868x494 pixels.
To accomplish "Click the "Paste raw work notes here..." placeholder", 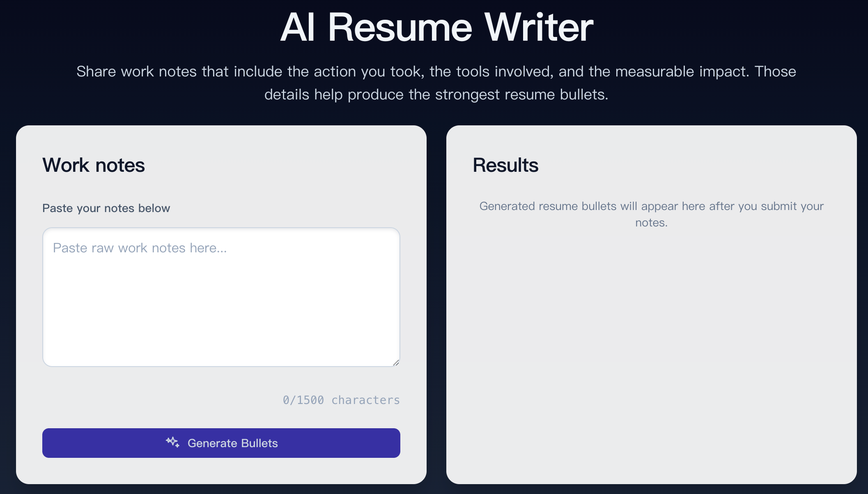I will [140, 248].
